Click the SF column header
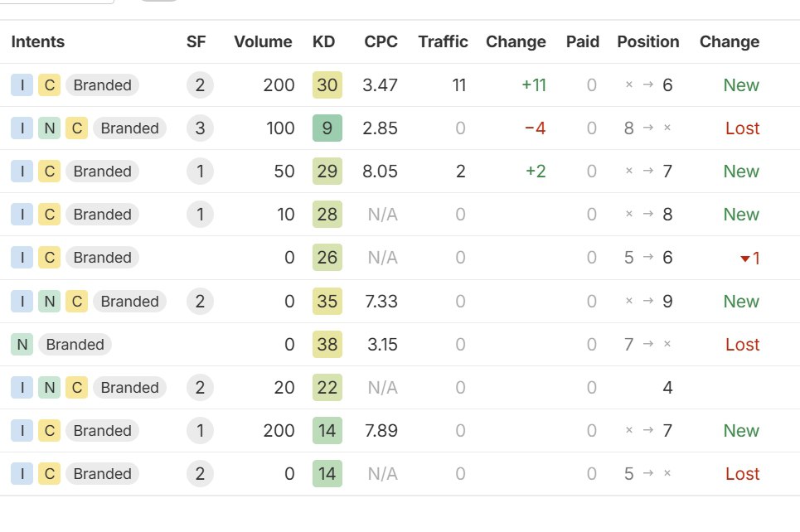800x532 pixels. [196, 42]
